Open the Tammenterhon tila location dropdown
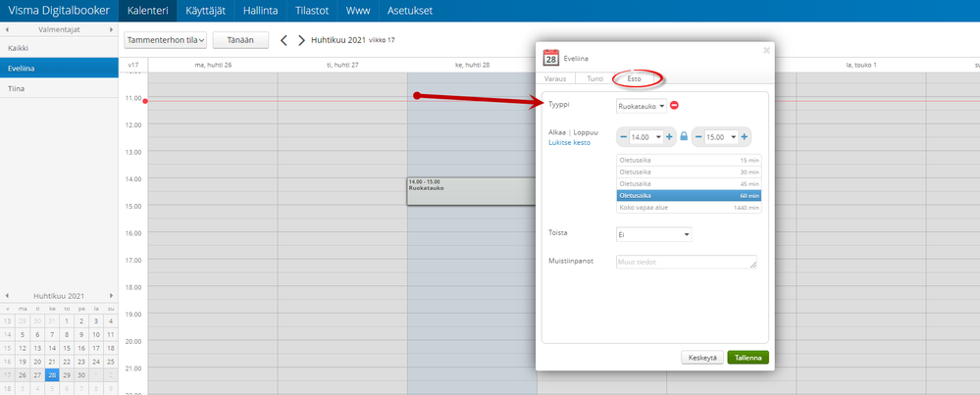The height and width of the screenshot is (395, 980). pos(166,40)
